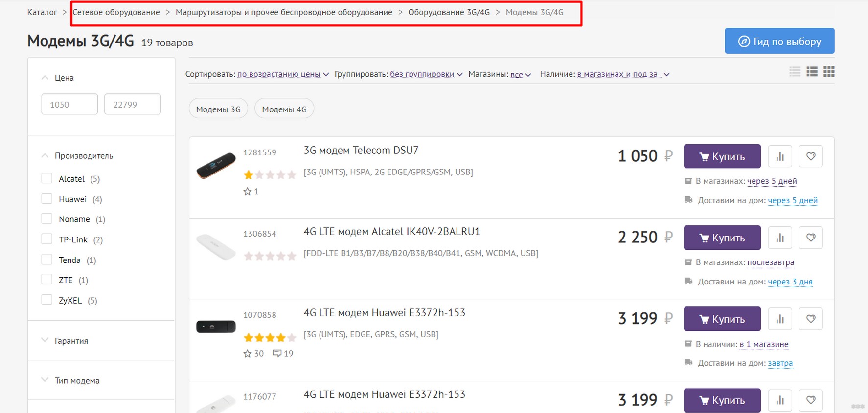Switch to grid tile view icon
Viewport: 868px width, 413px height.
(x=829, y=72)
